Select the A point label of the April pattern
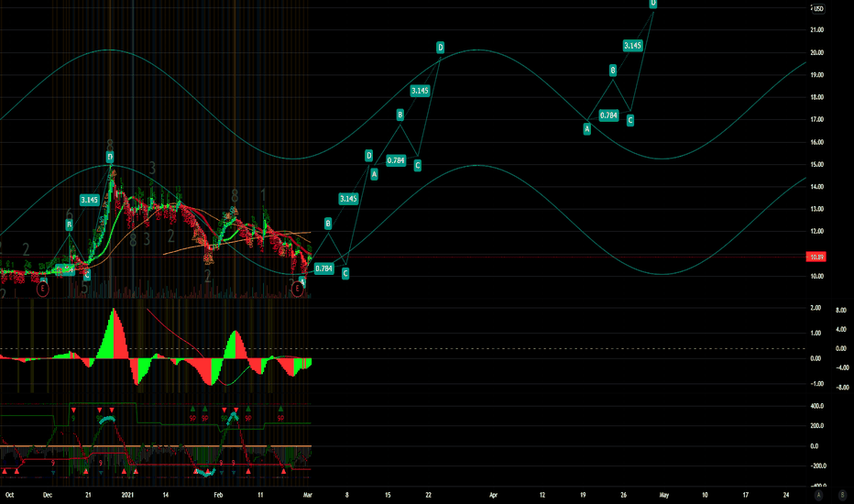The width and height of the screenshot is (854, 504). pyautogui.click(x=587, y=129)
